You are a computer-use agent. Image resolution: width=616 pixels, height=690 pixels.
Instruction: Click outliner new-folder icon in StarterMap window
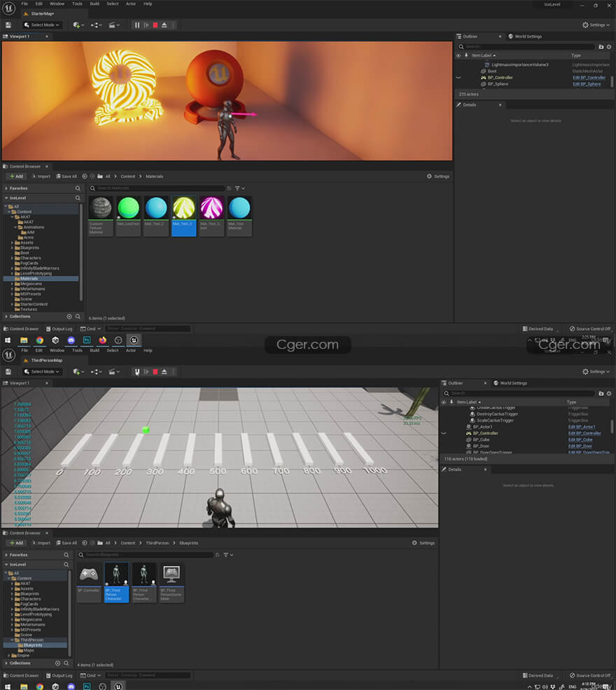coord(601,47)
